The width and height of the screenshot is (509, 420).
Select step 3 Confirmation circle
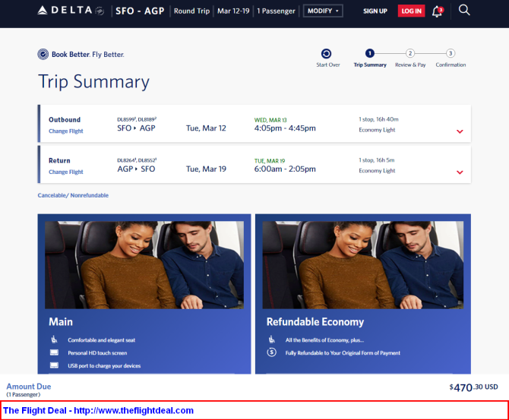coord(451,53)
